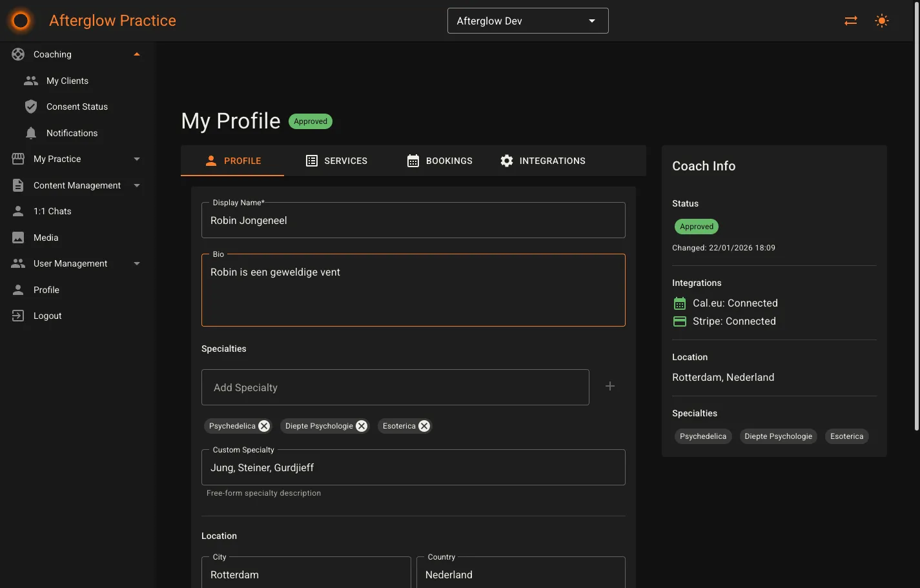
Task: Toggle light theme with the sun icon
Action: tap(881, 20)
